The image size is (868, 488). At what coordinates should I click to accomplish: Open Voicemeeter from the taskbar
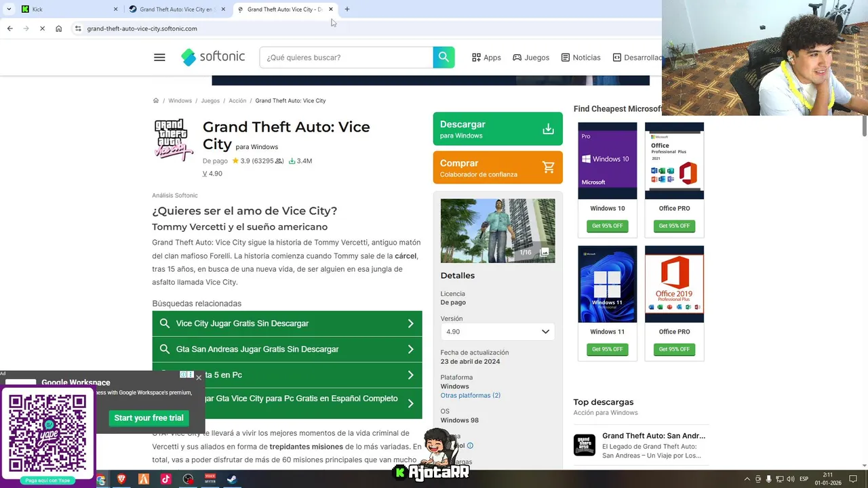tap(210, 479)
